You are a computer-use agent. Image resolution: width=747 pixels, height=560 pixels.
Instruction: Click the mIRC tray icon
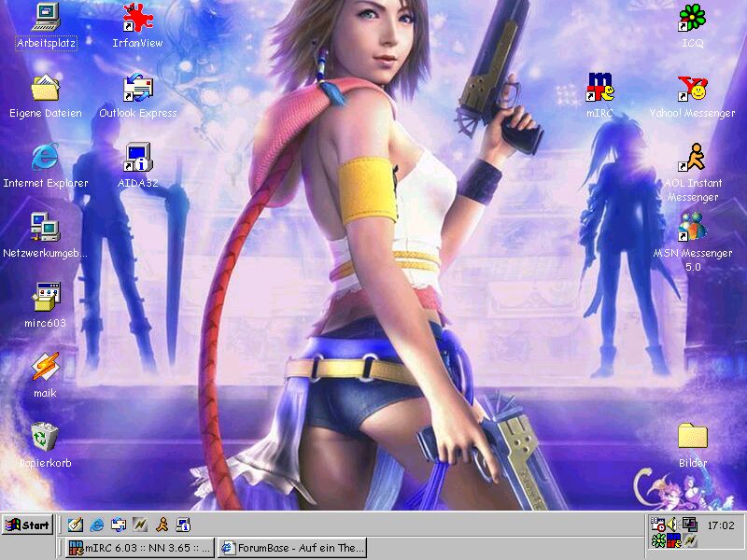click(x=674, y=540)
